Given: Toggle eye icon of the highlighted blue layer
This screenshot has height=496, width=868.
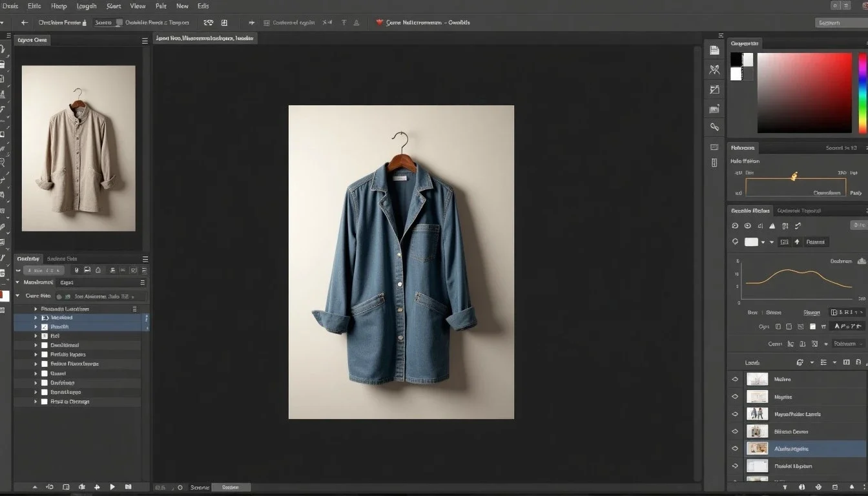Looking at the screenshot, I should pos(735,448).
